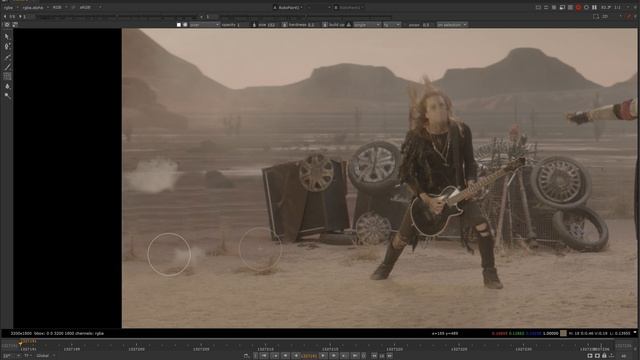Open the single lifetime type dropdown
This screenshot has width=640, height=360.
(367, 24)
